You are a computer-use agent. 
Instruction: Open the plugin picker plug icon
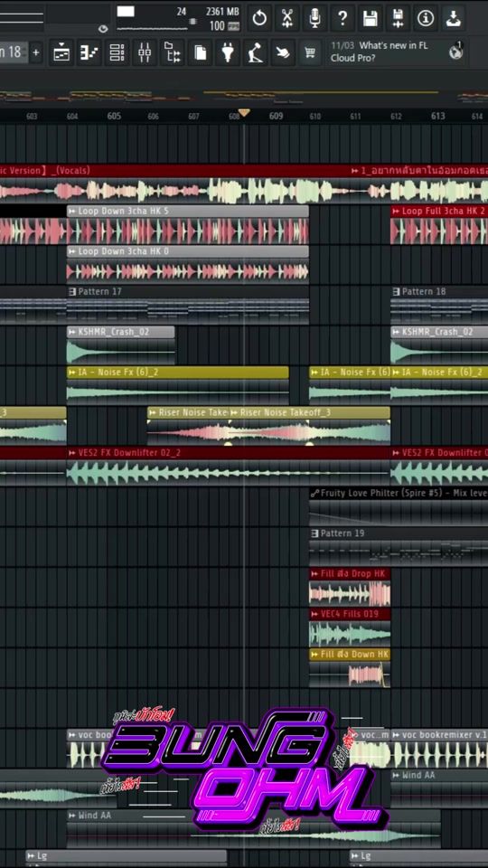coord(228,53)
